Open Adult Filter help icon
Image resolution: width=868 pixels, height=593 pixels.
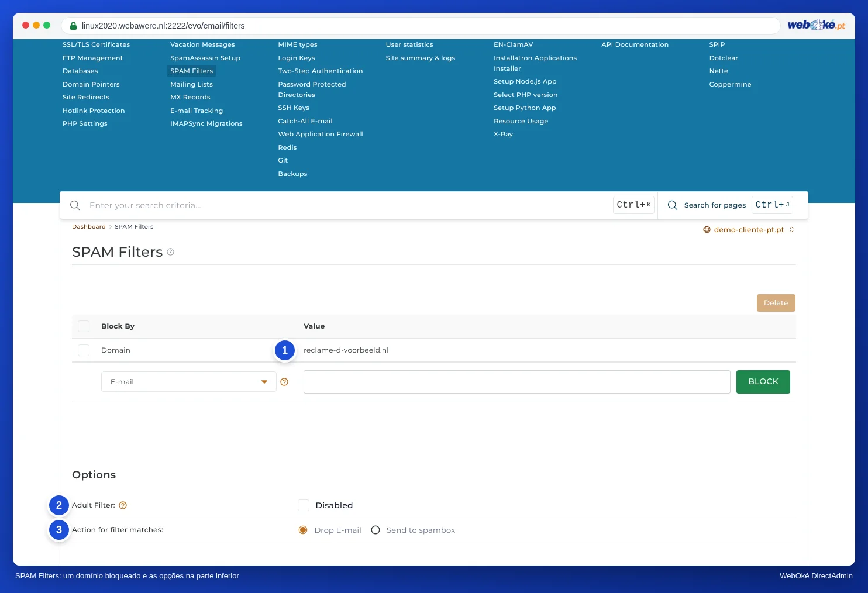(123, 505)
